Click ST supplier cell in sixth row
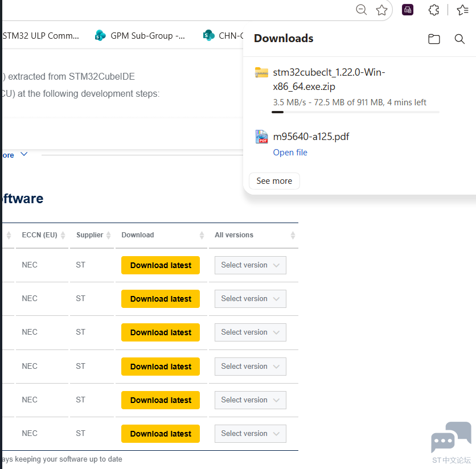 pyautogui.click(x=80, y=434)
